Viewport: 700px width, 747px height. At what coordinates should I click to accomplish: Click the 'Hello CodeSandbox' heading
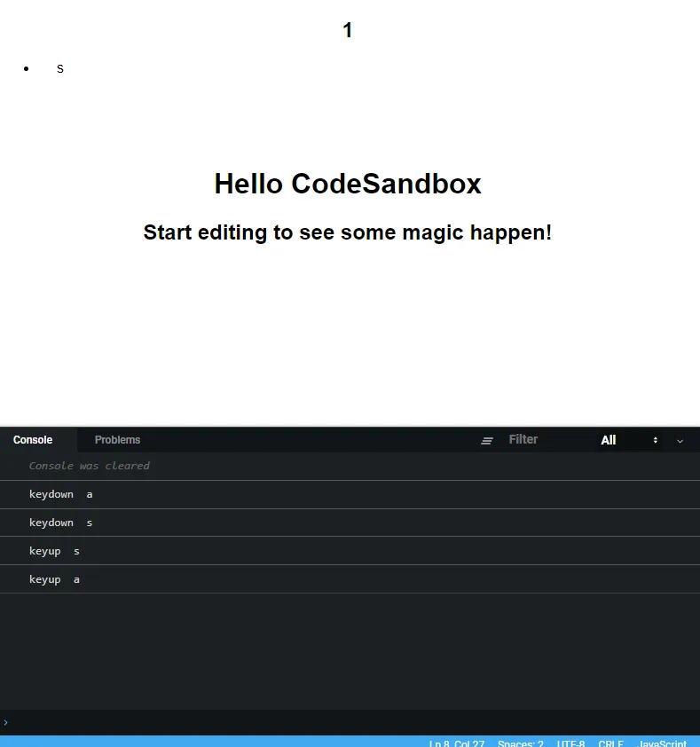pyautogui.click(x=348, y=184)
